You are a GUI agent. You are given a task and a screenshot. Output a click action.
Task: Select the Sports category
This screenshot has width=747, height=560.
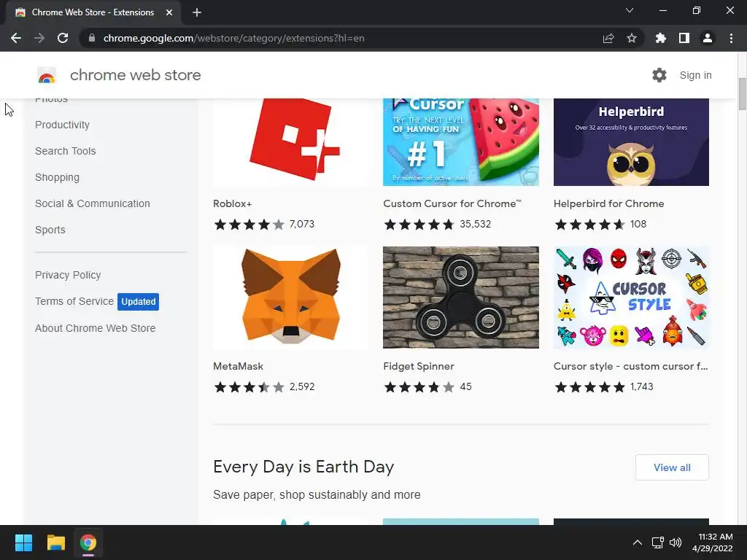(50, 230)
